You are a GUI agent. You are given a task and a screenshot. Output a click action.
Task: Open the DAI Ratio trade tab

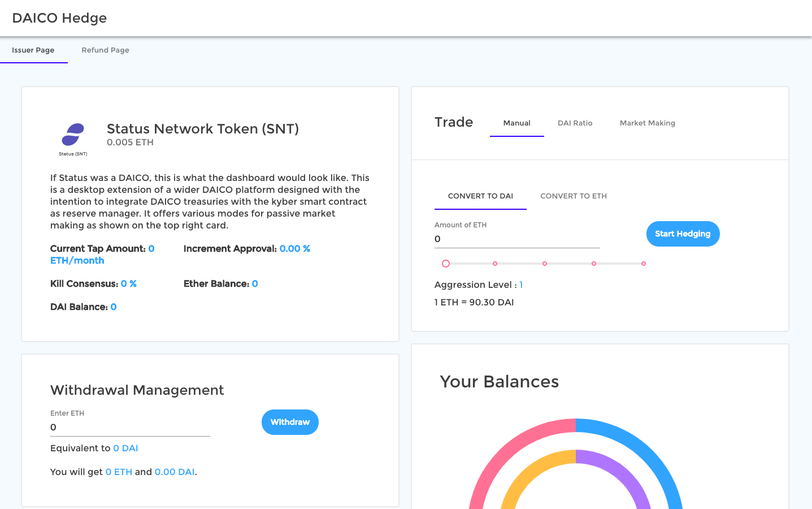575,123
